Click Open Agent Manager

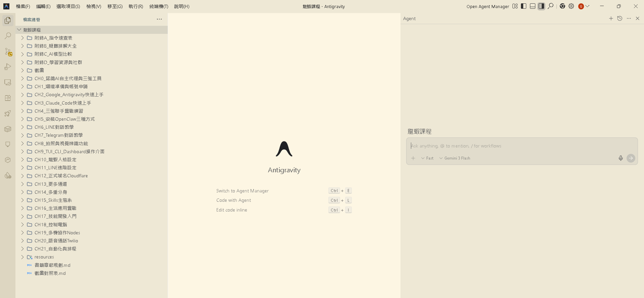488,6
